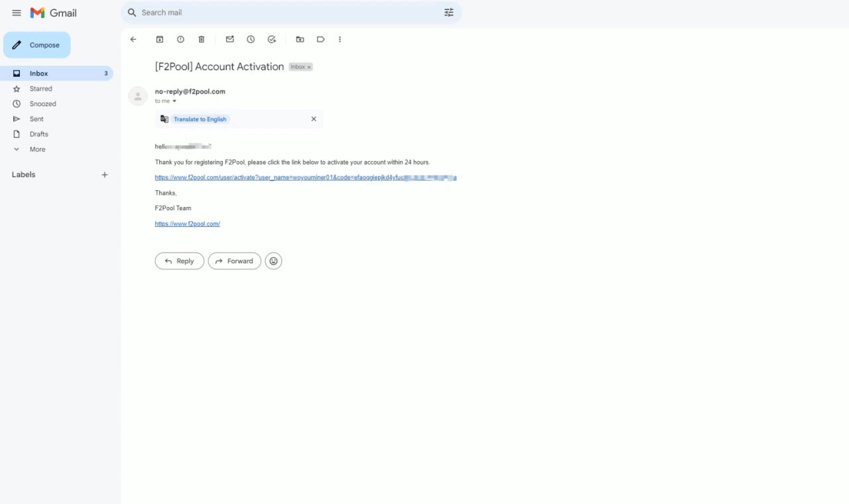Click the F2Pool account activation link
This screenshot has width=849, height=504.
(305, 178)
